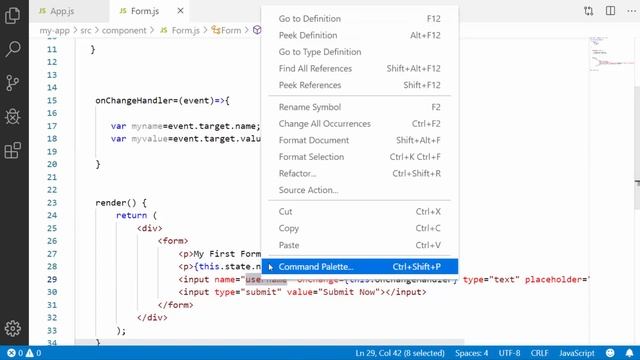Choose Paste from context menu
640x360 pixels.
tap(360, 245)
